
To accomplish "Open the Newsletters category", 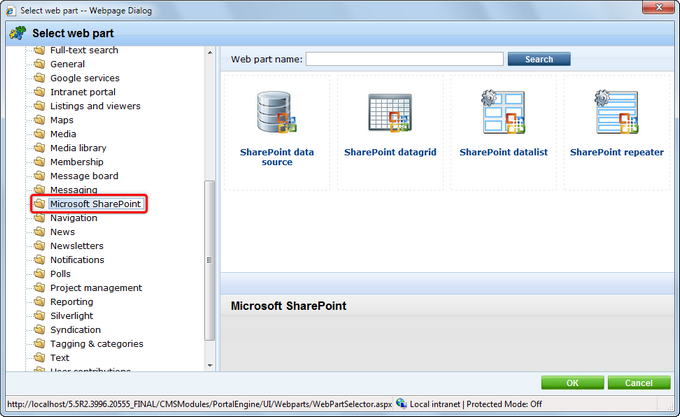I will 76,246.
